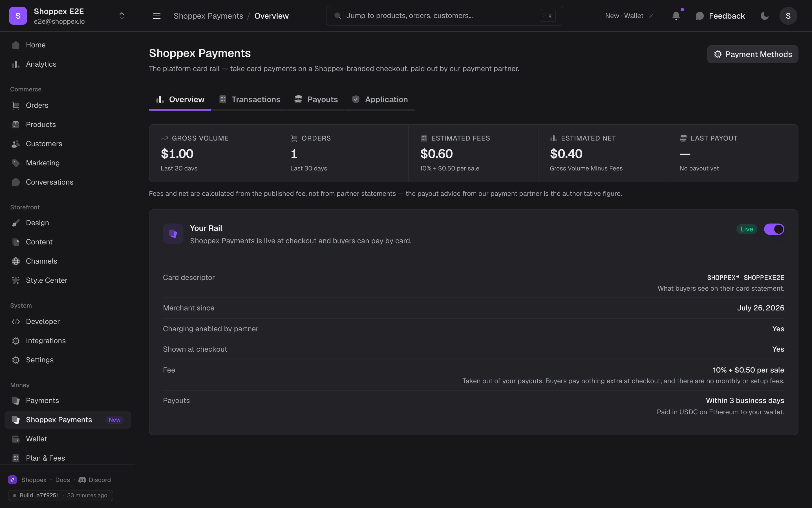
Task: Open Analytics from the sidebar
Action: point(67,64)
